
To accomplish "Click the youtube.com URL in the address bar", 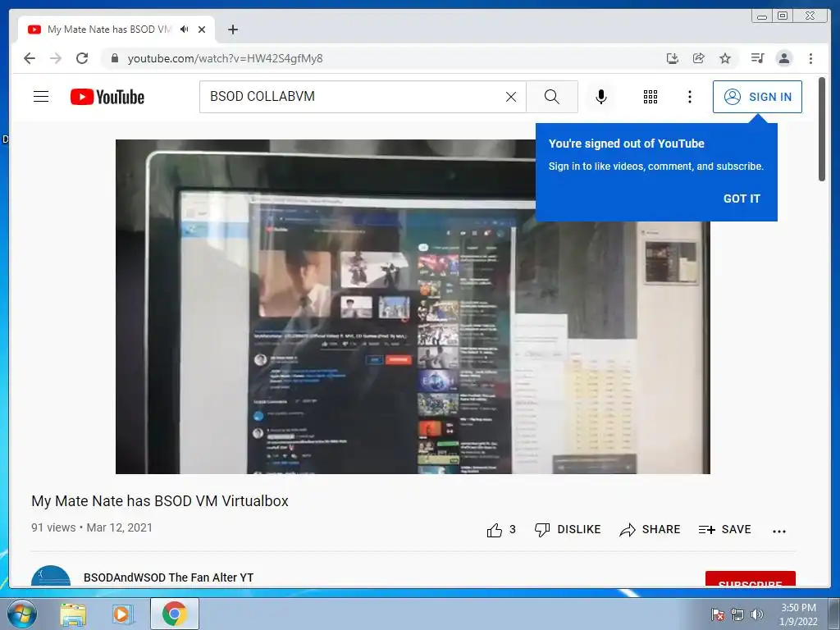I will coord(225,58).
